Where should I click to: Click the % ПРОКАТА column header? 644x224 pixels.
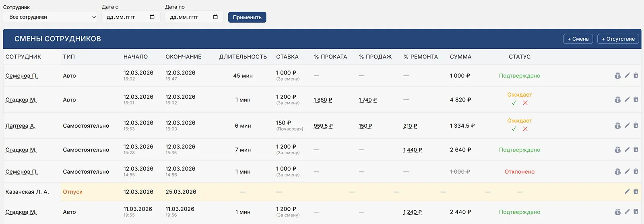[x=330, y=57]
